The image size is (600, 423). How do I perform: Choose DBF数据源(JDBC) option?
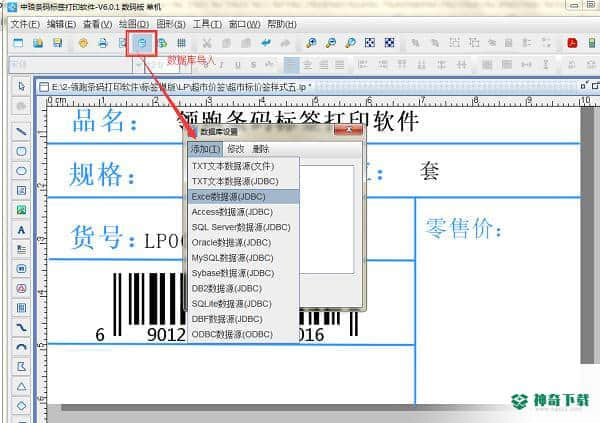point(243,319)
